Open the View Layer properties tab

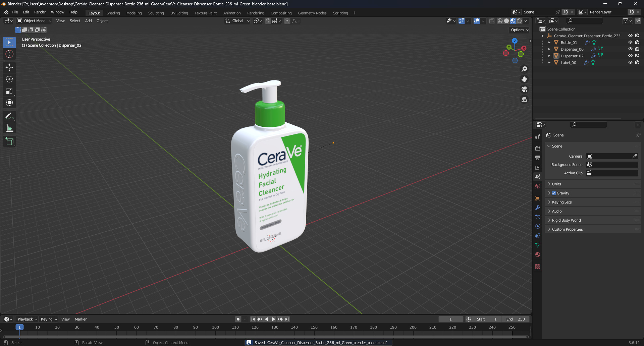[x=538, y=167]
